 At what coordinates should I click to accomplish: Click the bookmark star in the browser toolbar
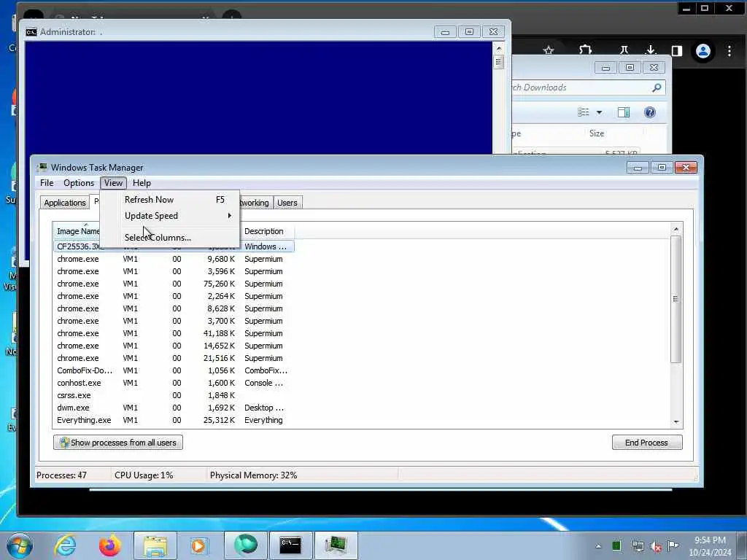pyautogui.click(x=549, y=50)
